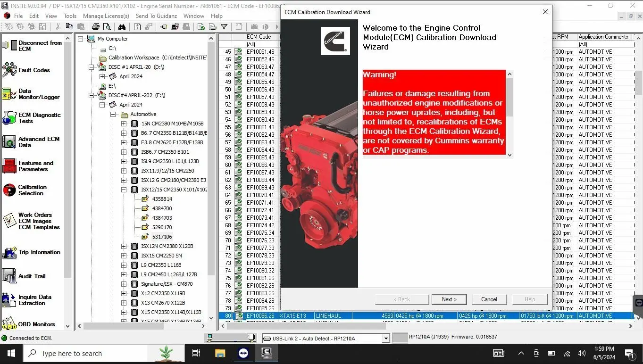Open File Explorer from taskbar

click(x=220, y=353)
